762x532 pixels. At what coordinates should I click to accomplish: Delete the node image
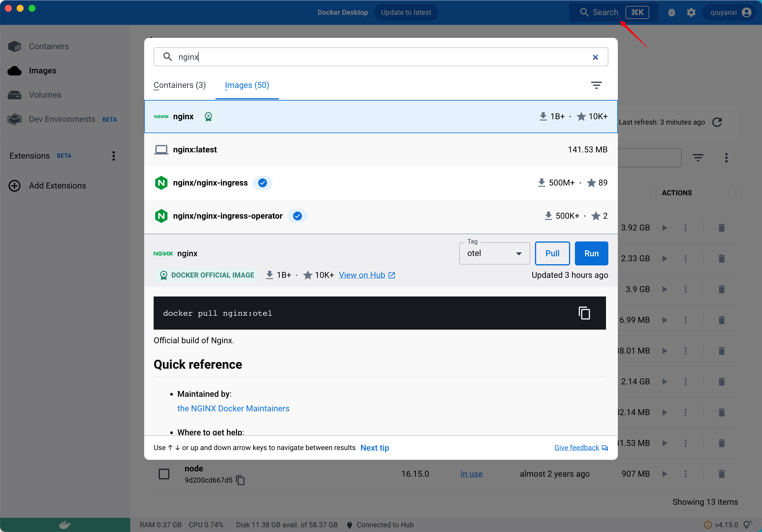(721, 474)
